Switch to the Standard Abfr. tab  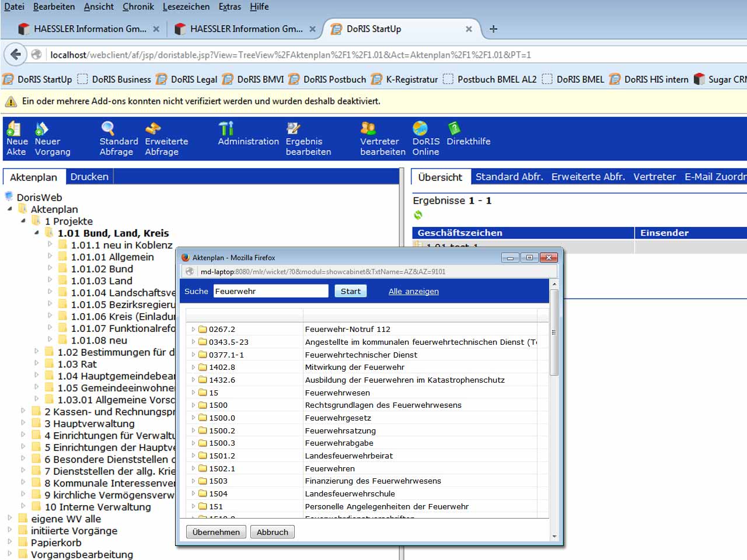click(509, 177)
